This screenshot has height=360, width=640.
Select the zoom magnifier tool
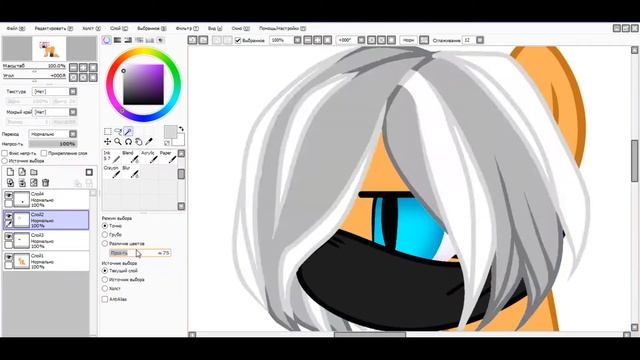[118, 142]
